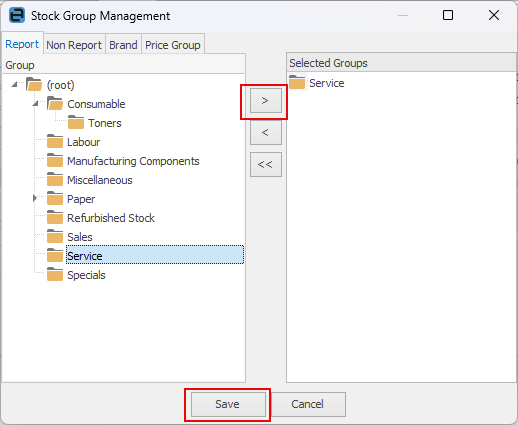Remove all groups with the << button

click(265, 164)
